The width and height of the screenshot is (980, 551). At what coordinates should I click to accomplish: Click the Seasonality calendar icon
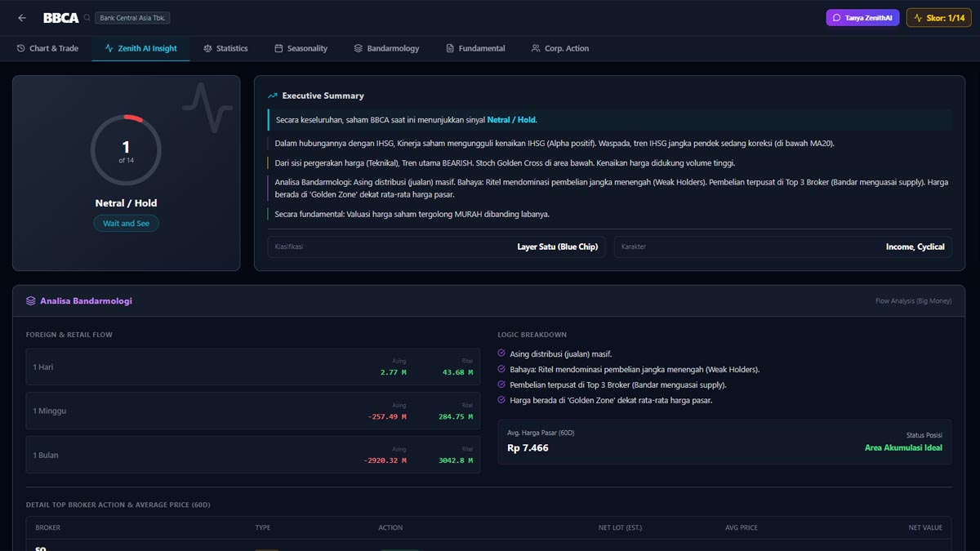point(278,48)
